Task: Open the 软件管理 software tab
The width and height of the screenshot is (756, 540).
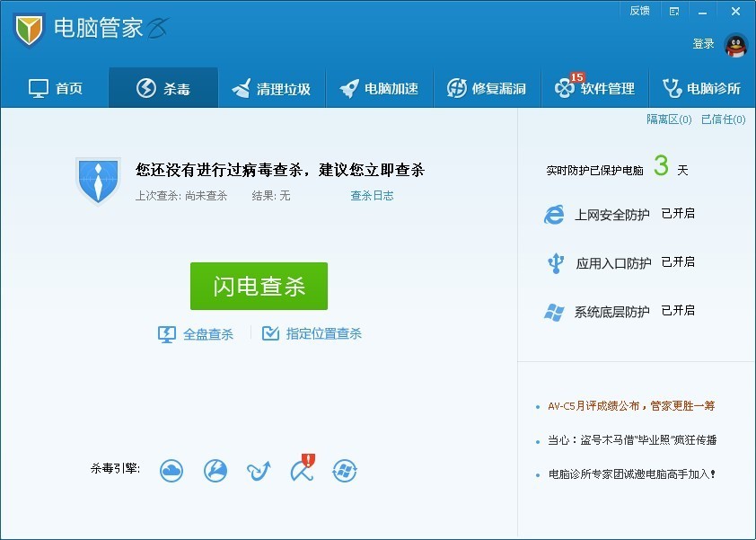Action: pyautogui.click(x=595, y=88)
